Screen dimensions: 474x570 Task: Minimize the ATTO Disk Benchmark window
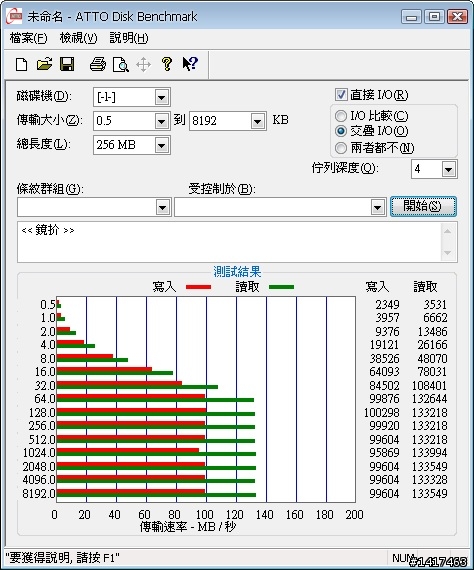[412, 17]
